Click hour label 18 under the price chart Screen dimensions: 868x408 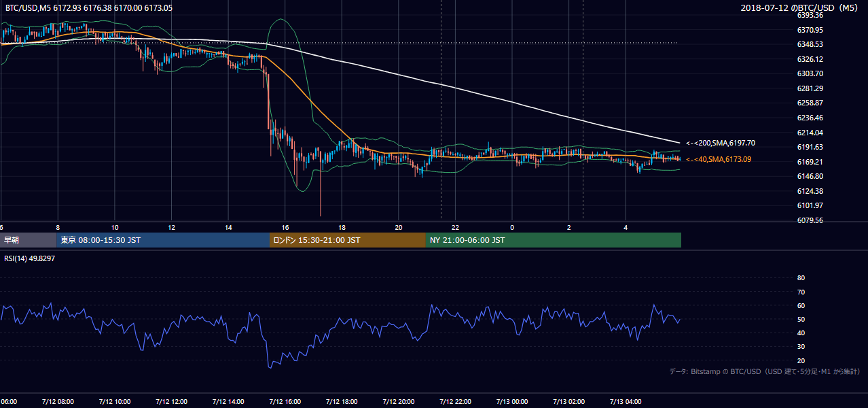tap(342, 228)
